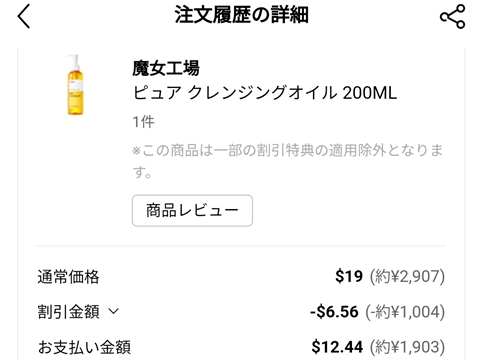Select the 注文履歴の詳細 page title

tap(241, 15)
